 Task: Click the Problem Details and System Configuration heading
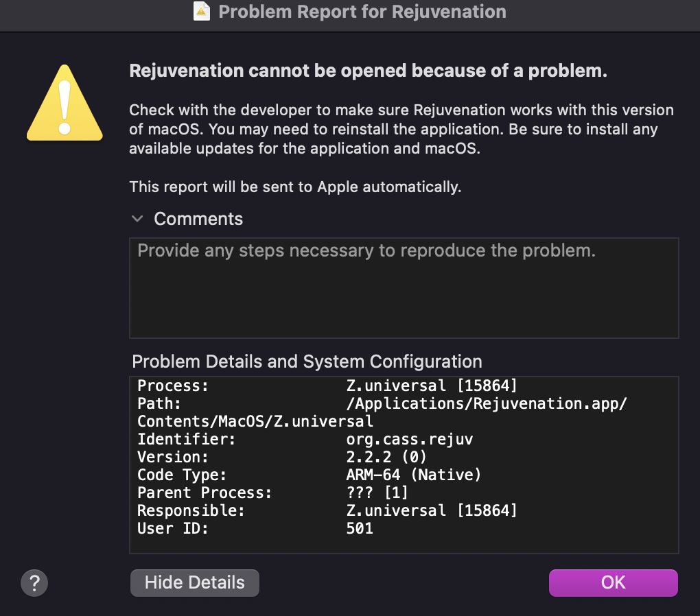pyautogui.click(x=307, y=362)
